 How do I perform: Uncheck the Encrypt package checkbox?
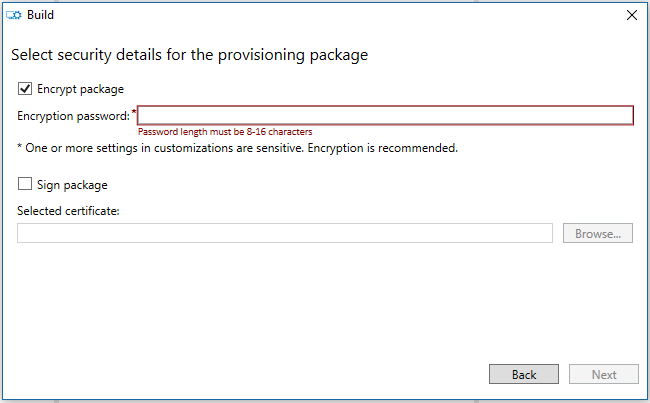[25, 89]
